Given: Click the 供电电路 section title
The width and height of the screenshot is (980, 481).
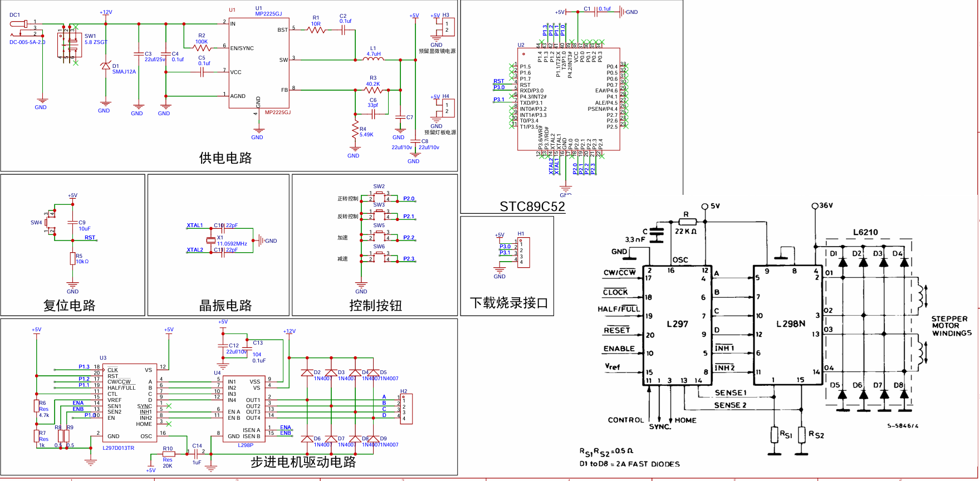Looking at the screenshot, I should pos(226,158).
